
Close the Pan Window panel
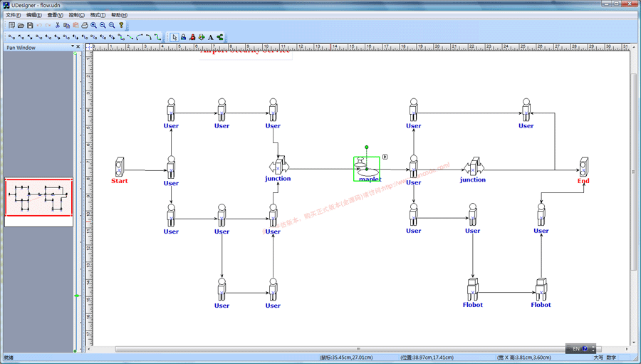78,48
